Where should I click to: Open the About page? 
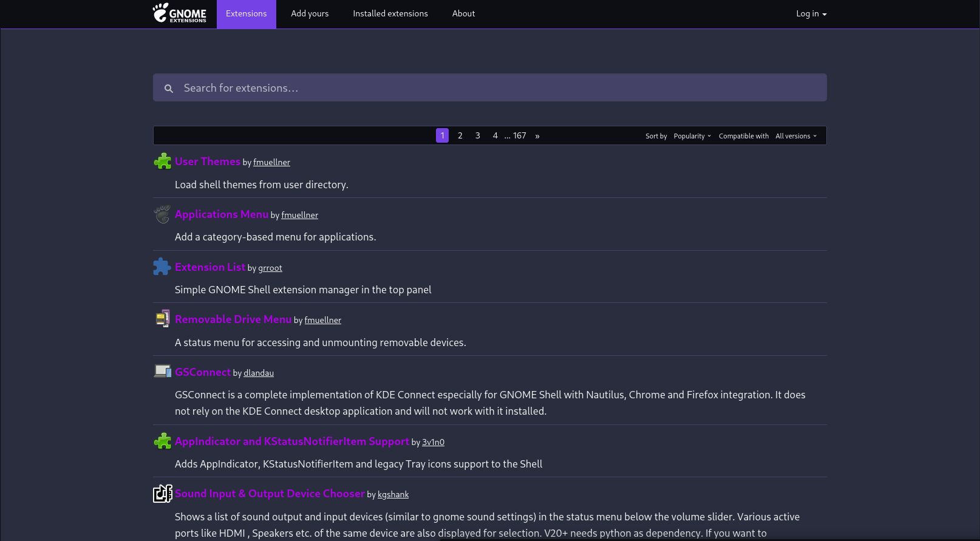pyautogui.click(x=463, y=14)
